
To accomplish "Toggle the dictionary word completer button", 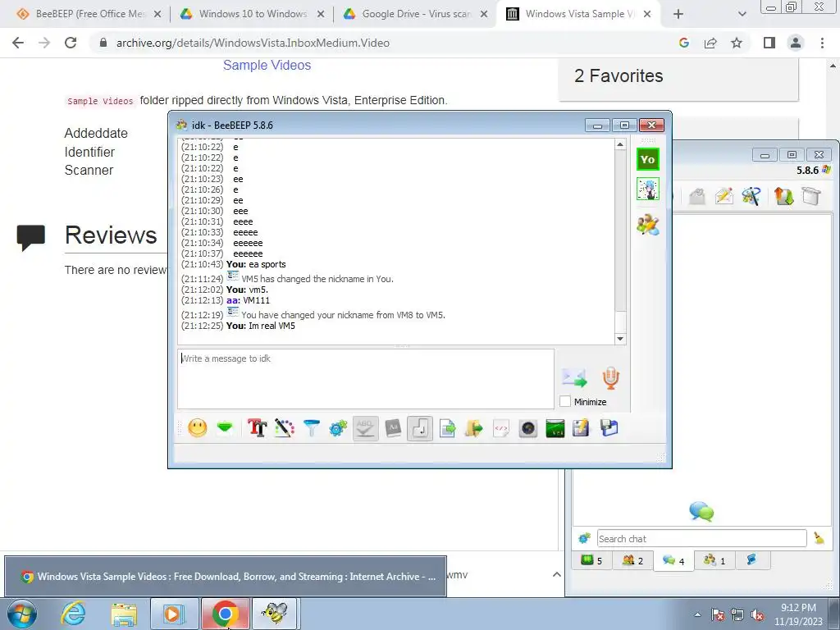I will pyautogui.click(x=393, y=428).
